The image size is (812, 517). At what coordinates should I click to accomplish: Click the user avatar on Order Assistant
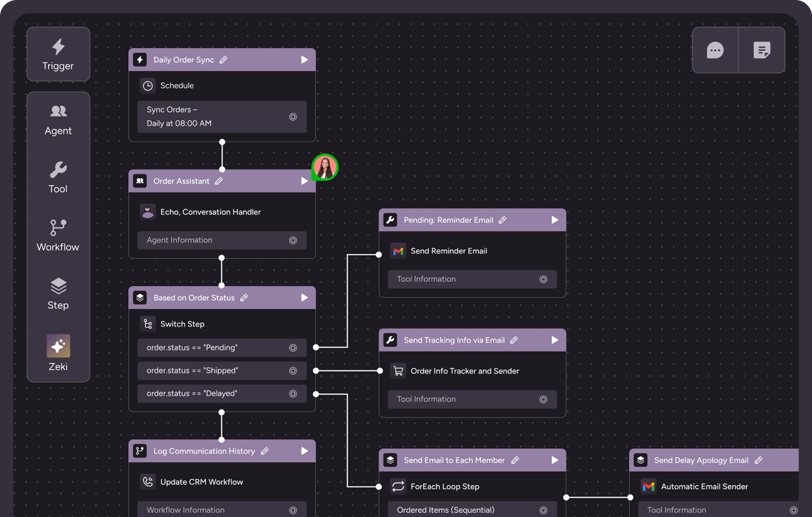pyautogui.click(x=325, y=167)
